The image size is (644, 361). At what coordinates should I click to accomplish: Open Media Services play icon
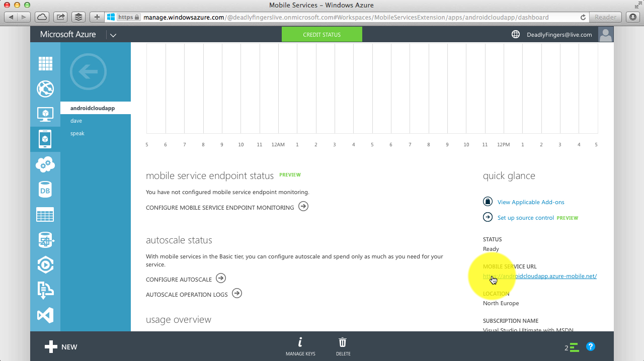pyautogui.click(x=45, y=265)
